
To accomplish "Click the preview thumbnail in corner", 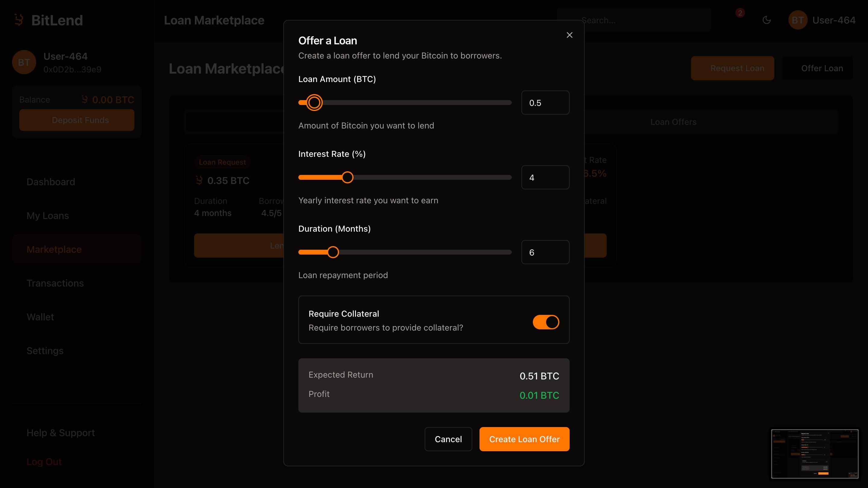I will tap(814, 454).
